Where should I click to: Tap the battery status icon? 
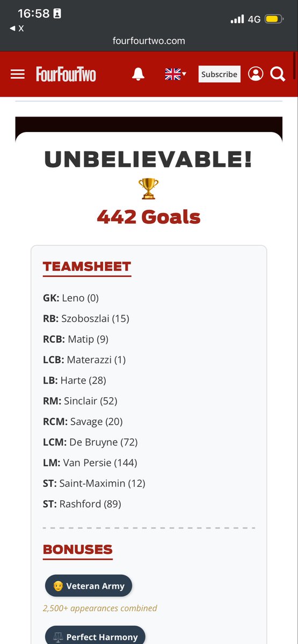tap(274, 19)
